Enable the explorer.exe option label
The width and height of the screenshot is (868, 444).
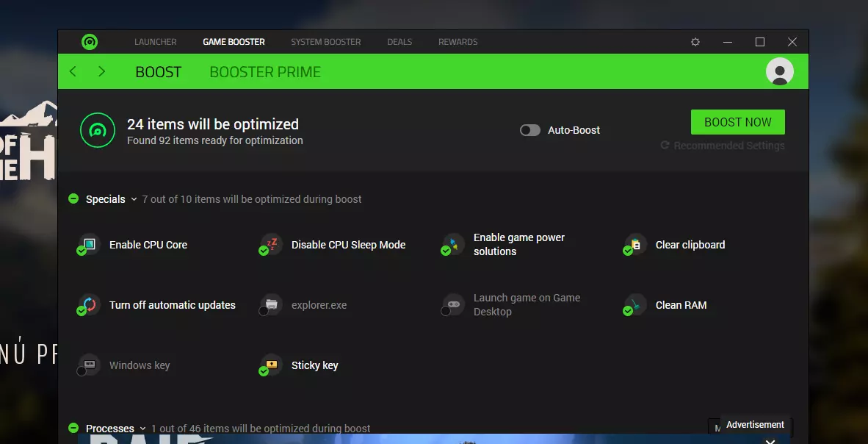pos(319,305)
